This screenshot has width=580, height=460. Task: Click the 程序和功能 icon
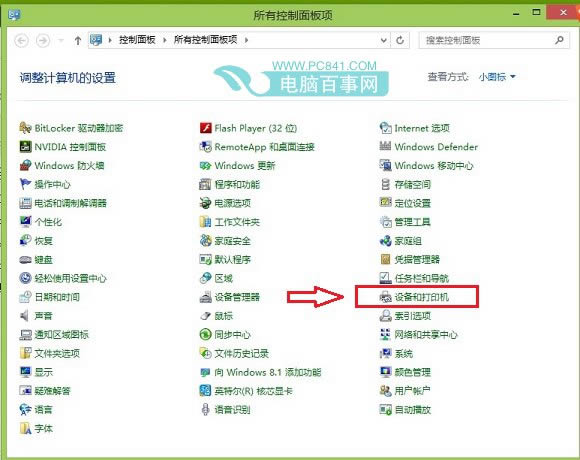click(205, 184)
